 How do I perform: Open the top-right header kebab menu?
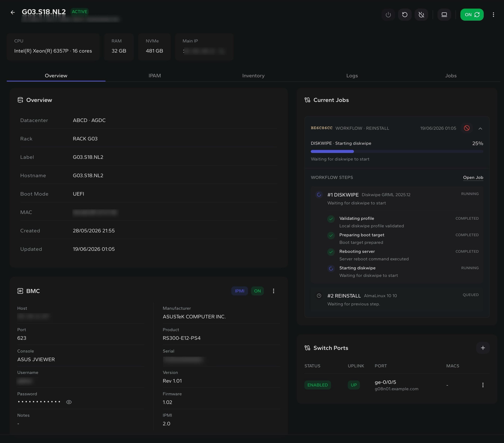click(x=493, y=15)
